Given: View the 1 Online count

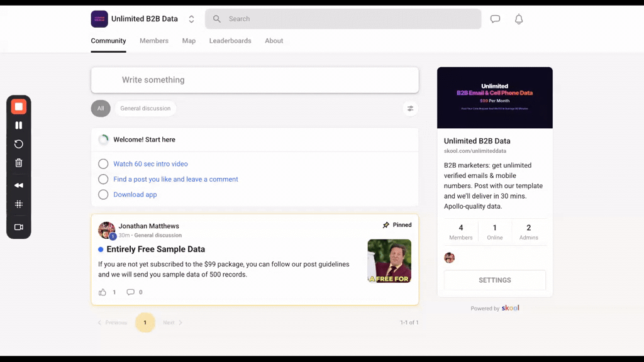Looking at the screenshot, I should (494, 232).
